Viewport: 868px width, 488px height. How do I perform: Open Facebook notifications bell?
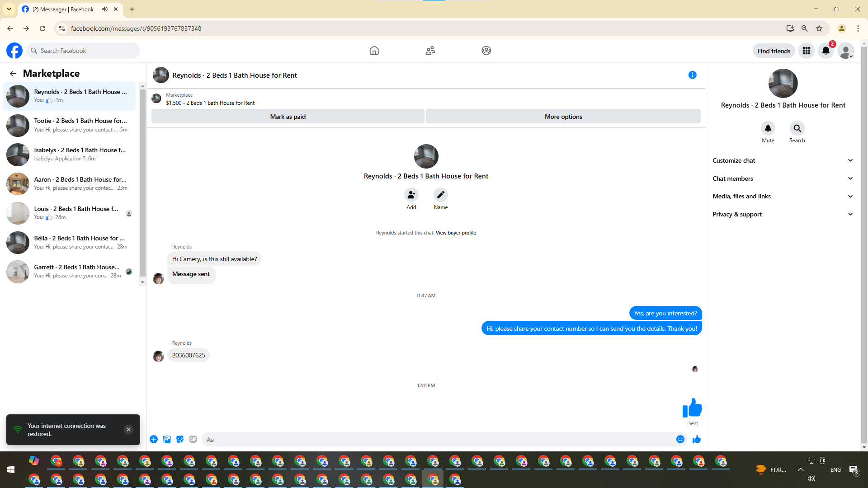[x=826, y=51]
